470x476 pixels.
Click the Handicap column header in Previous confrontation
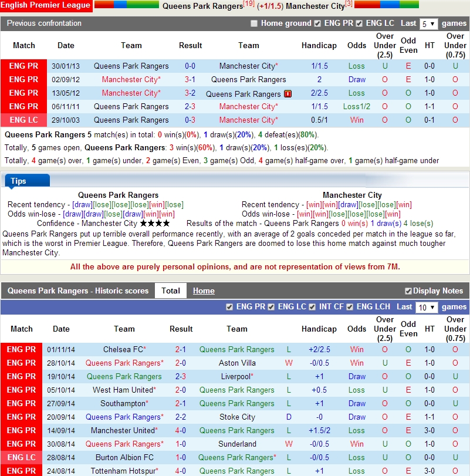pyautogui.click(x=319, y=46)
